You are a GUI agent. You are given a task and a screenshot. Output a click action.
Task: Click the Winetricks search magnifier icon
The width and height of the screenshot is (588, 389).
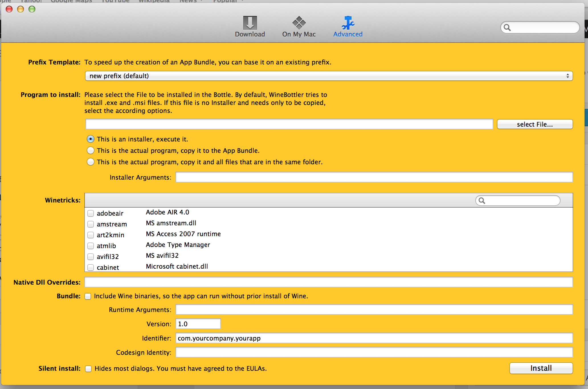pos(482,200)
